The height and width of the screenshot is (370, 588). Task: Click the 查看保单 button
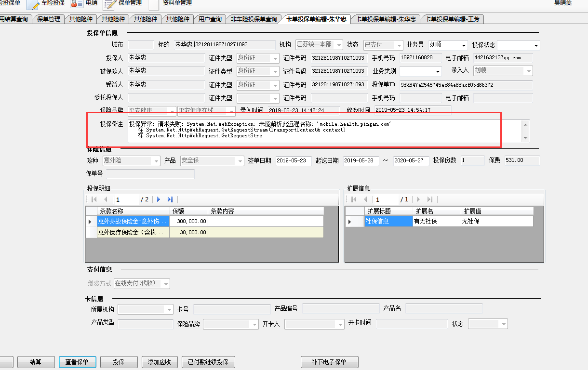pos(77,362)
